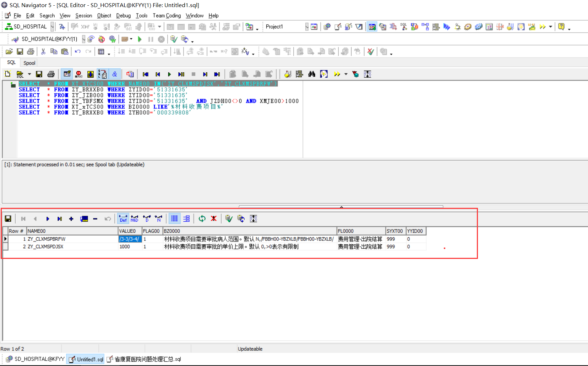Click the Cut scissors icon
The image size is (588, 366).
point(43,52)
